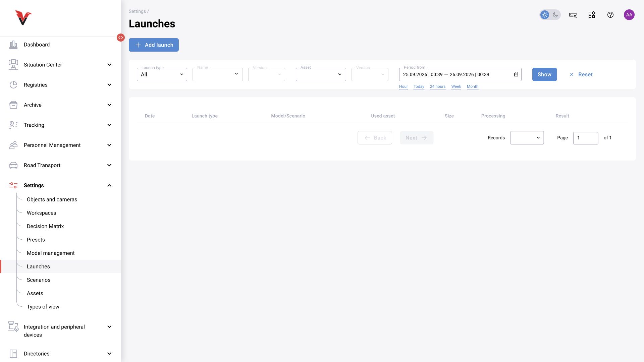Collapse sidebar with the red arrows button

click(x=121, y=38)
